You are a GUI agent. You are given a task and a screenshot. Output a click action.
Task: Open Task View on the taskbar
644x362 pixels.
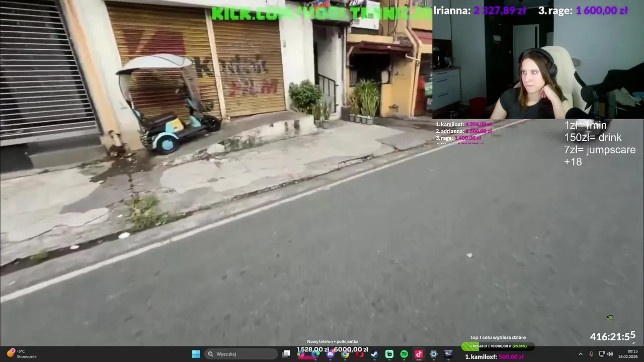tap(286, 354)
